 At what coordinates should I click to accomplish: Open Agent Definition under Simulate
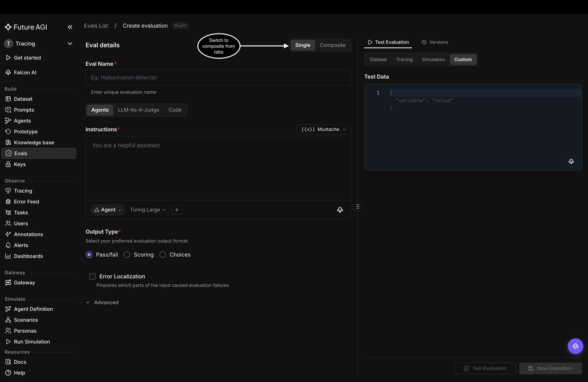tap(33, 309)
